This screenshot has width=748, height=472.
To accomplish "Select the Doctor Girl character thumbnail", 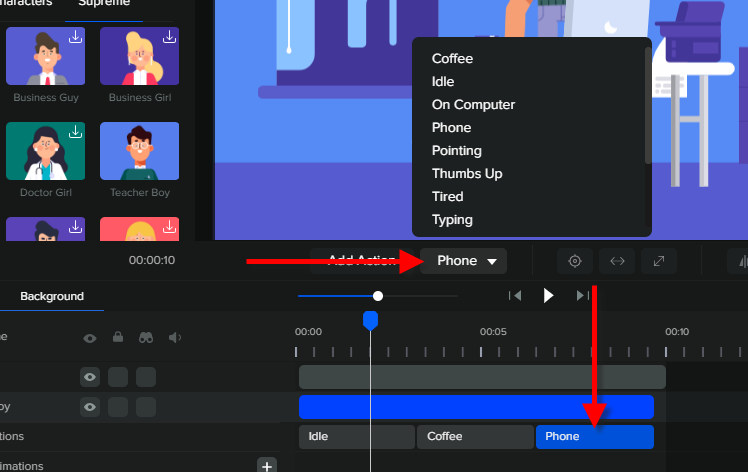I will (x=45, y=151).
